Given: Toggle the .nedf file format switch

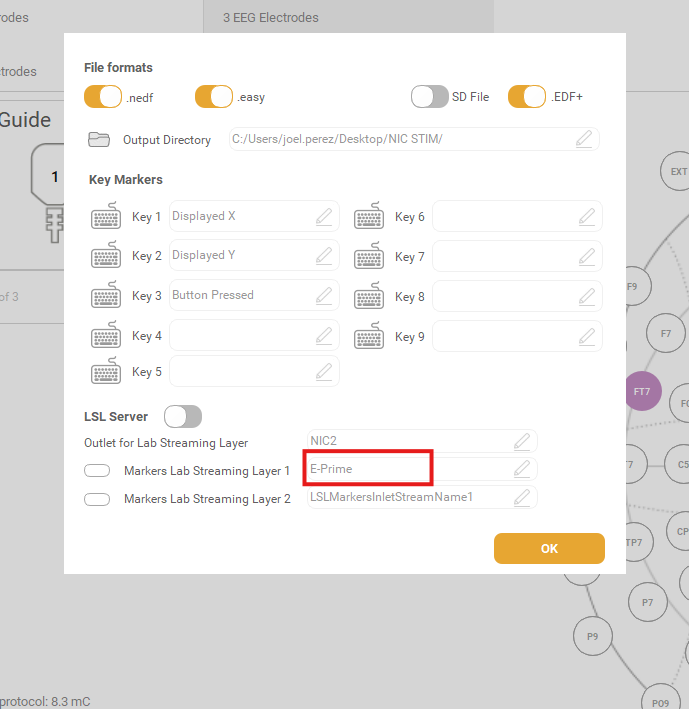Looking at the screenshot, I should coord(103,96).
